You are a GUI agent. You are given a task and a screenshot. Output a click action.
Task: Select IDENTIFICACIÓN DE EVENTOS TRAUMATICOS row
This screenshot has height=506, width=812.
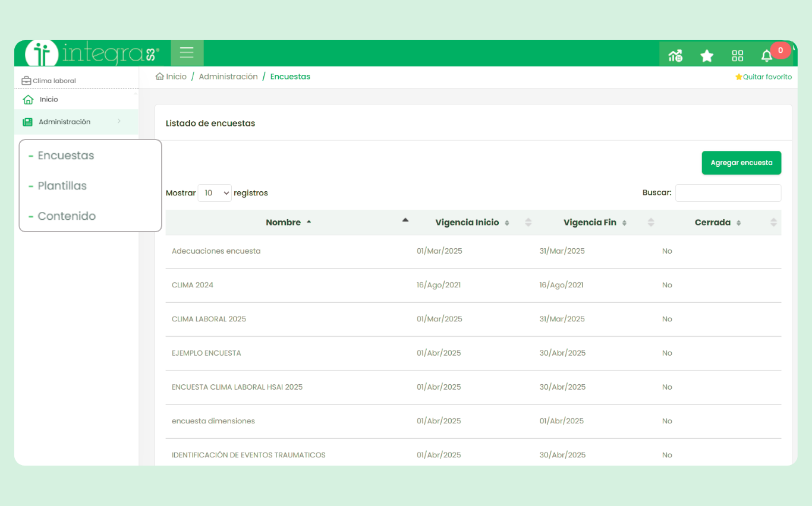(x=248, y=455)
